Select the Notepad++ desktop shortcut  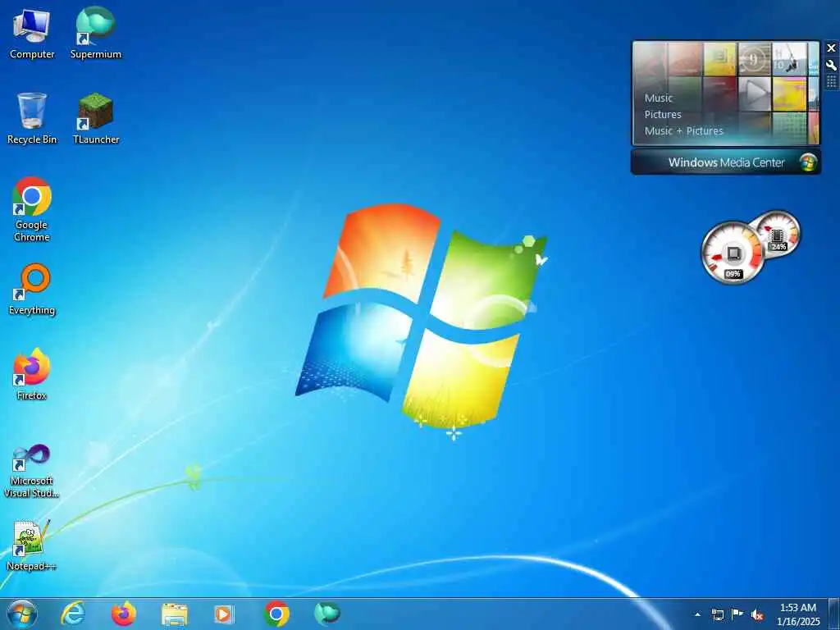point(32,546)
